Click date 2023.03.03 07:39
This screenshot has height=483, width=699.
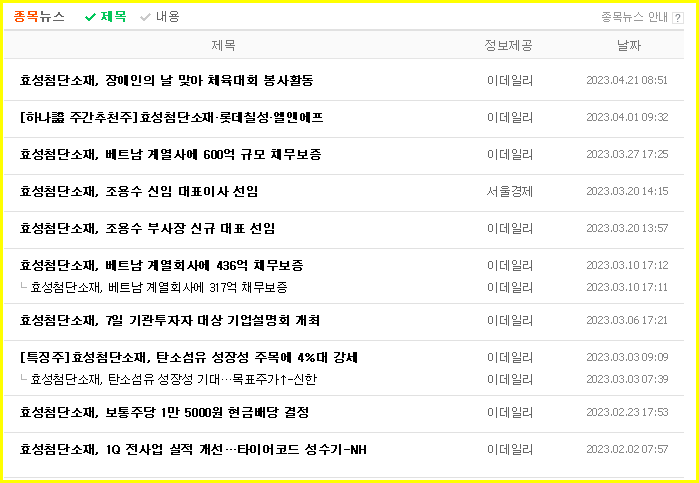627,379
